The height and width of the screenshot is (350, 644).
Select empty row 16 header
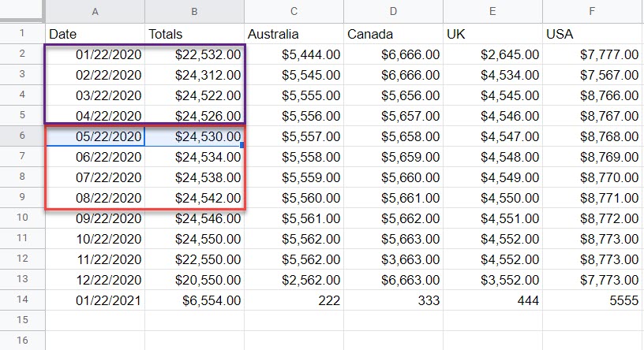(22, 341)
